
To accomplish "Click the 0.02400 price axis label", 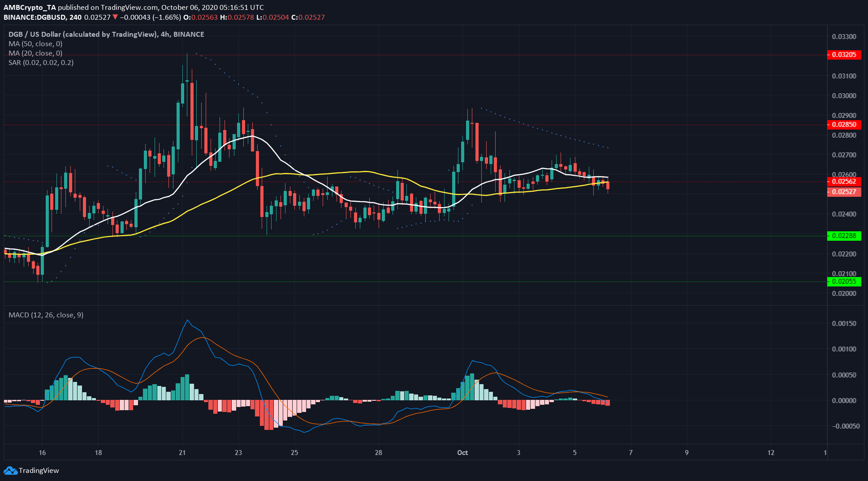I will [844, 214].
